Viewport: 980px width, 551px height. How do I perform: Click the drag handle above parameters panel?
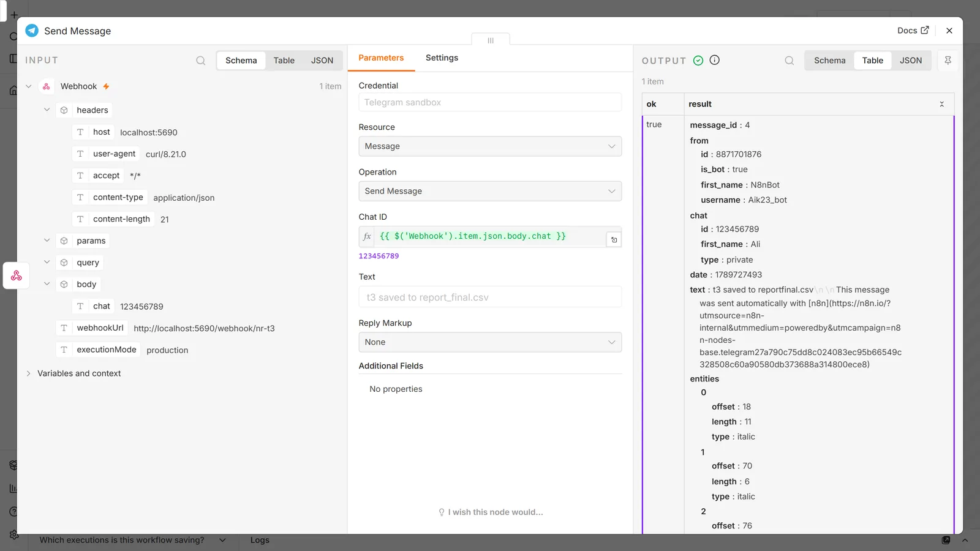tap(491, 40)
